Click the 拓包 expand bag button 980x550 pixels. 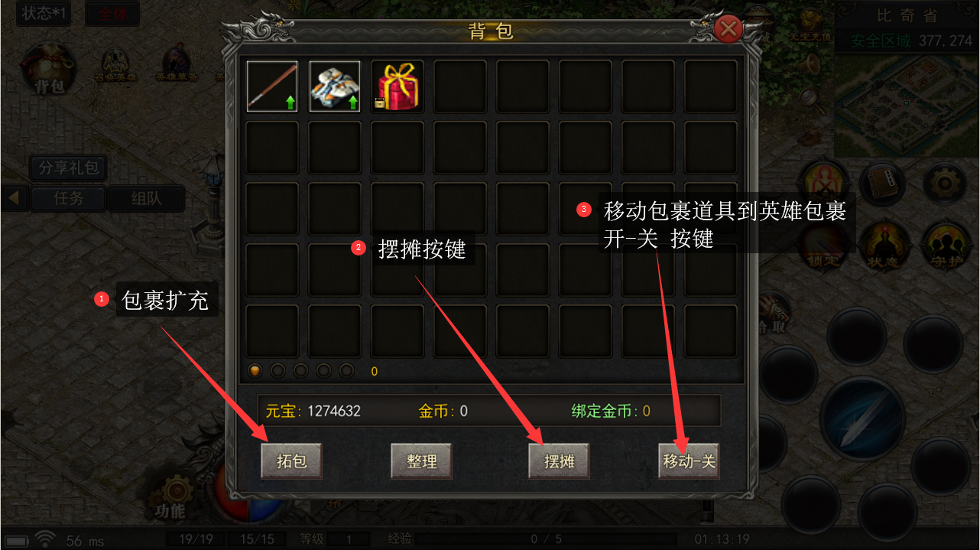[291, 461]
